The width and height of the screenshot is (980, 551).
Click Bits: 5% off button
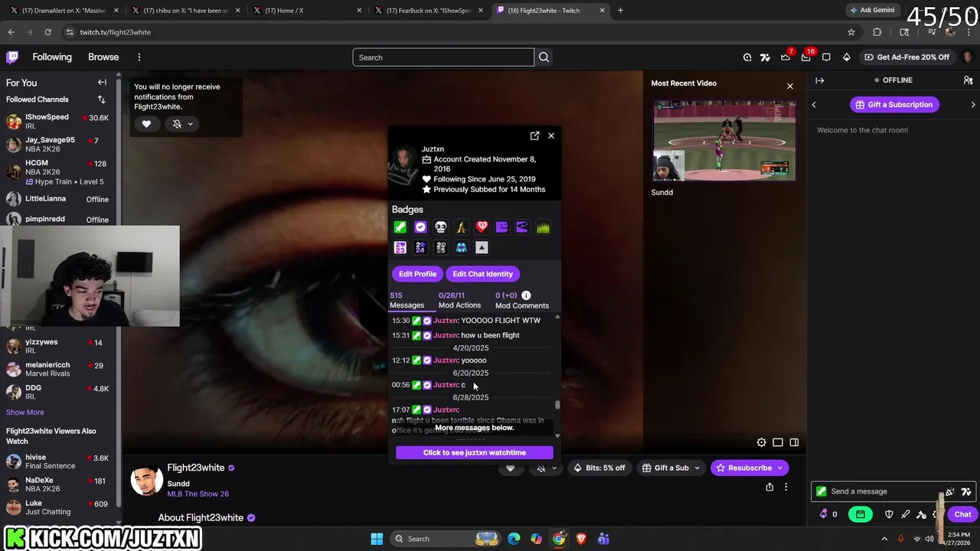(599, 468)
